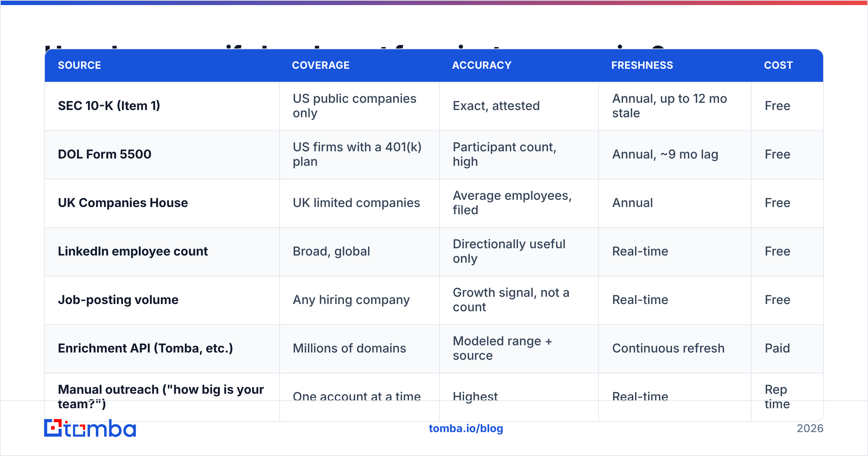The height and width of the screenshot is (456, 868).
Task: Open the tomba.io/blog link
Action: coord(466,428)
